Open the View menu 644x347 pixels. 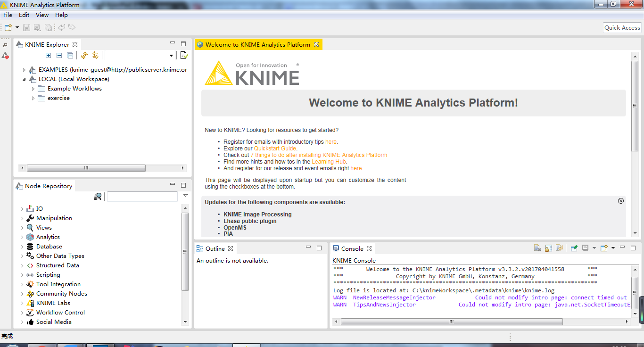point(42,15)
